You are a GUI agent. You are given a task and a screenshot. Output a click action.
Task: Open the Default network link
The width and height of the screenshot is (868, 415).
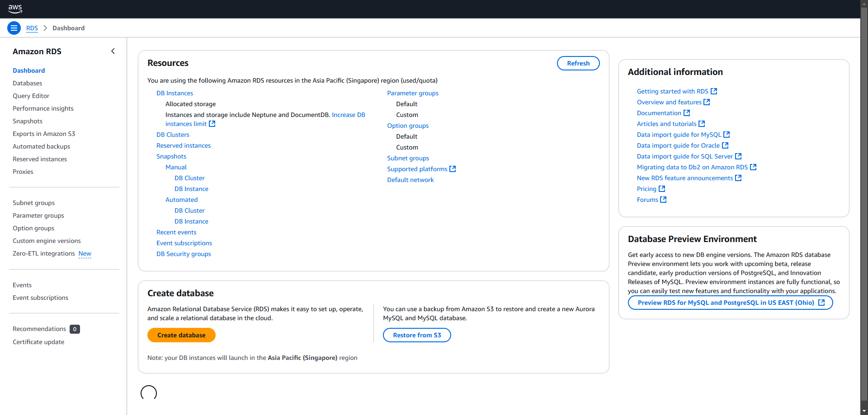point(410,180)
